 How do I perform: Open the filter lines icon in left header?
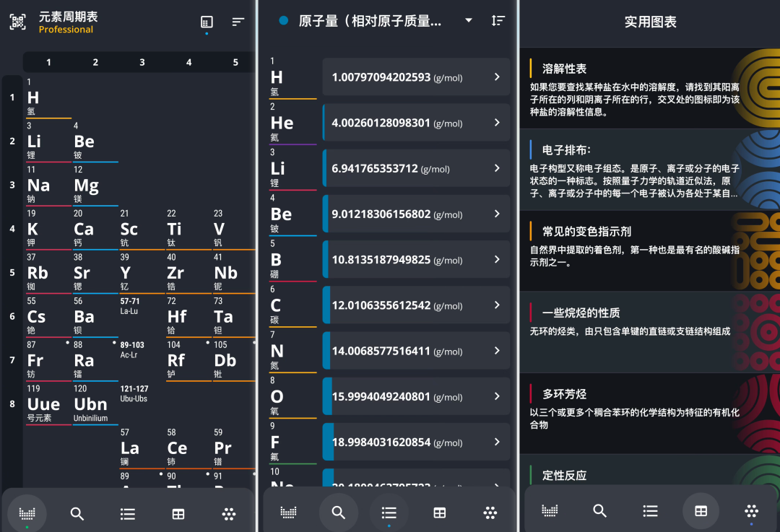238,22
